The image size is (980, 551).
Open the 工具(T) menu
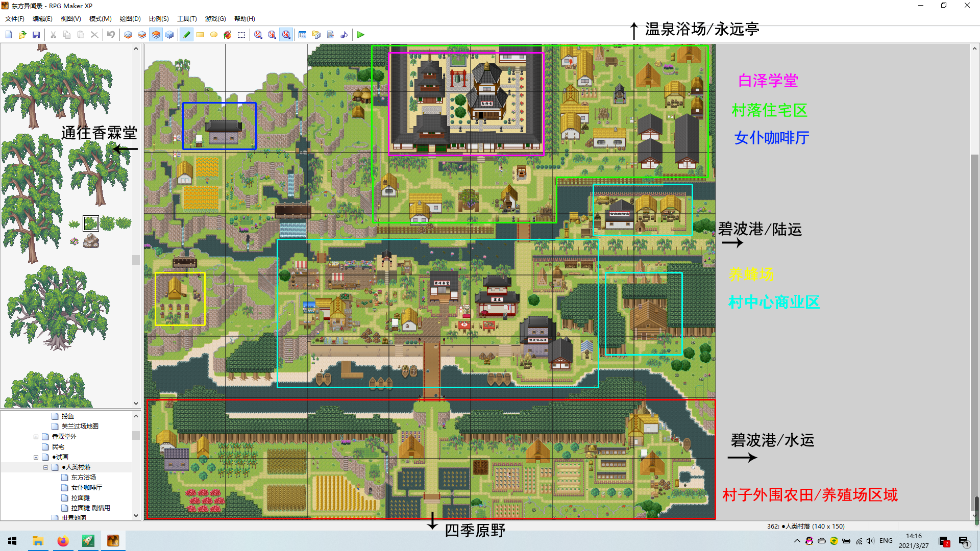(x=187, y=19)
